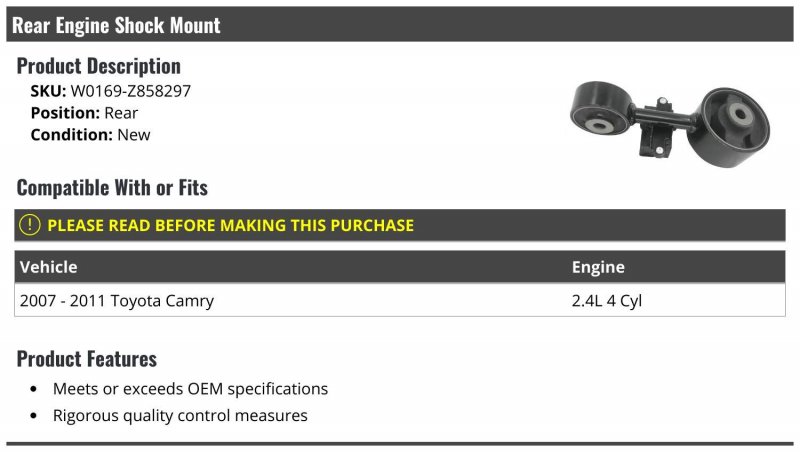The image size is (800, 452).
Task: Click the bold Position label
Action: point(65,113)
